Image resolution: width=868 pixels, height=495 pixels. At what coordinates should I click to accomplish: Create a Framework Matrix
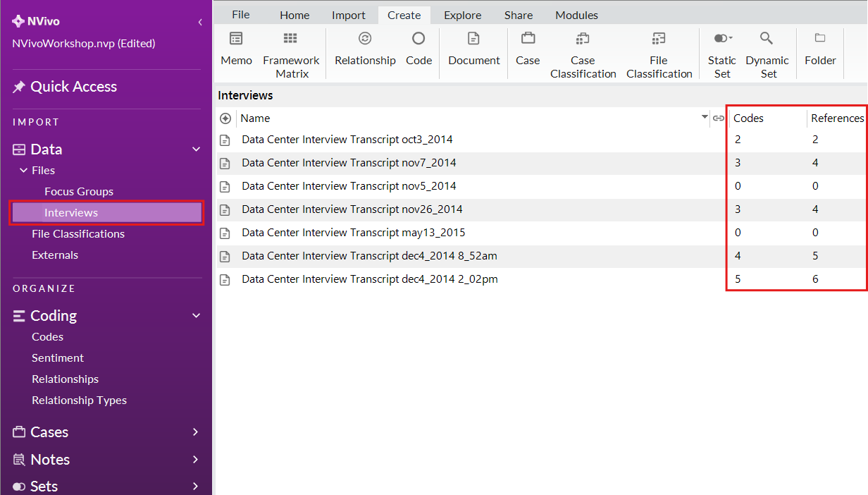[291, 55]
